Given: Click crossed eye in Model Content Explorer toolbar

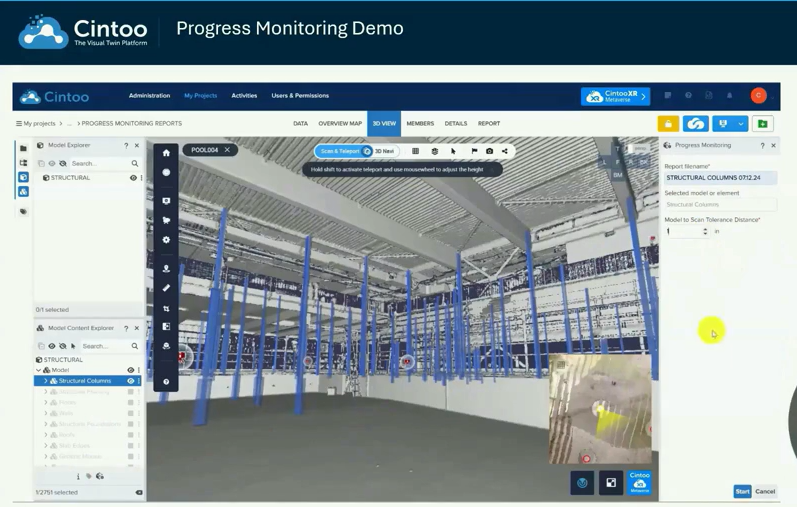Looking at the screenshot, I should tap(63, 346).
